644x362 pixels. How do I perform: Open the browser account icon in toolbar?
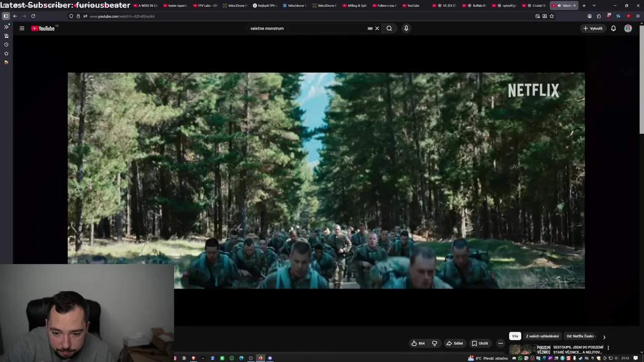tap(590, 16)
